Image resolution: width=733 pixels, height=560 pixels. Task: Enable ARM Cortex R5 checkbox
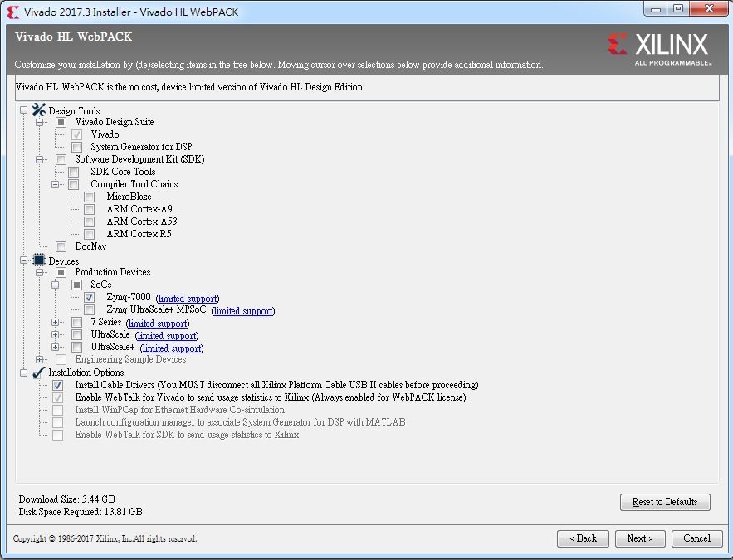coord(90,234)
